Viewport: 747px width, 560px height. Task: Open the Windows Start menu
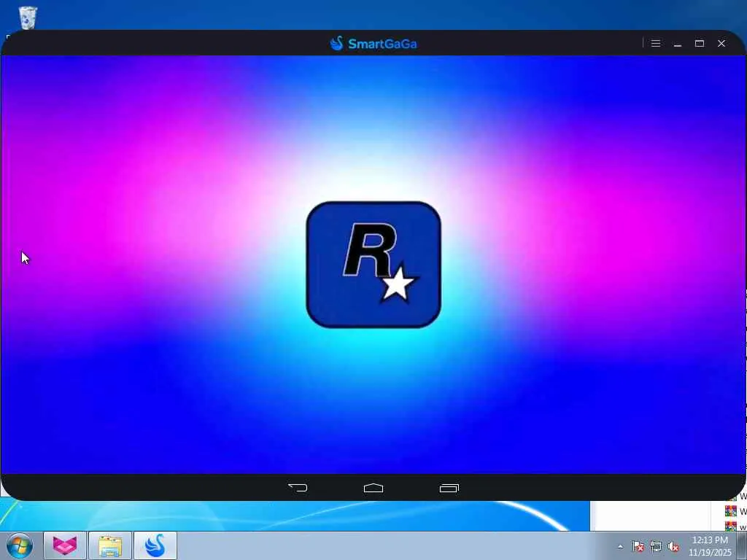(x=20, y=545)
